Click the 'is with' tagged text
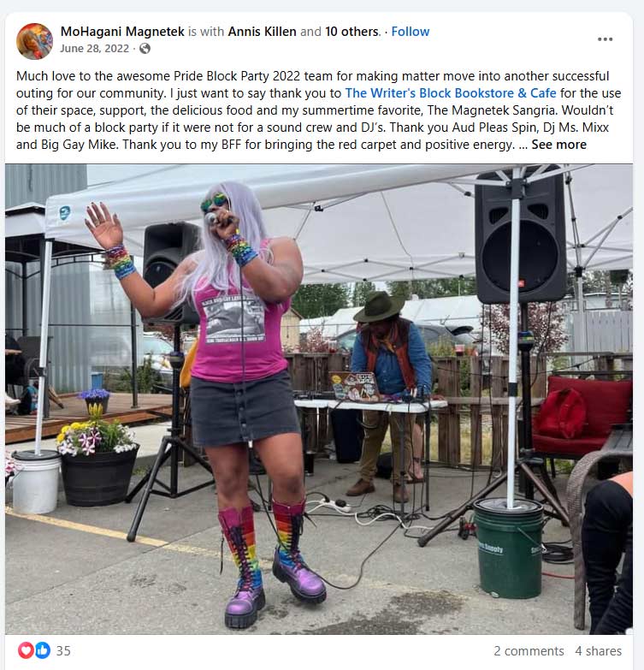Viewport: 644px width, 670px height. 206,32
